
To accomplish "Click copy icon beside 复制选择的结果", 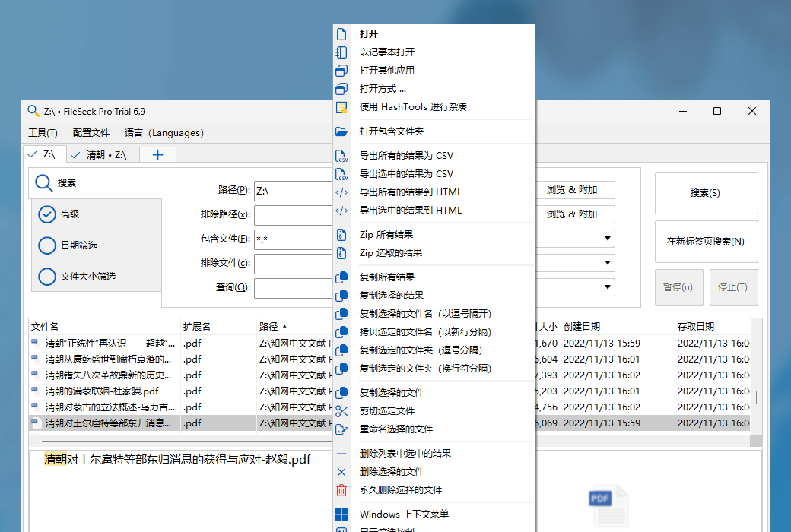I will coord(341,296).
